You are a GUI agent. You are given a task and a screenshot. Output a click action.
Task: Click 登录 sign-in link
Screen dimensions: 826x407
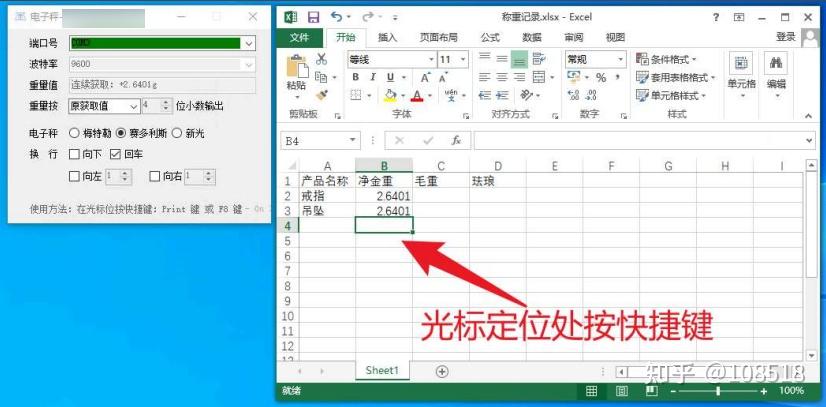[785, 37]
